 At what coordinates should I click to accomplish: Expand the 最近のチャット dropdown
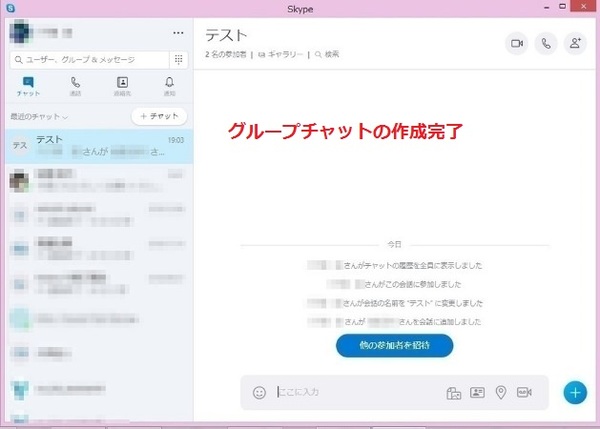coord(39,117)
